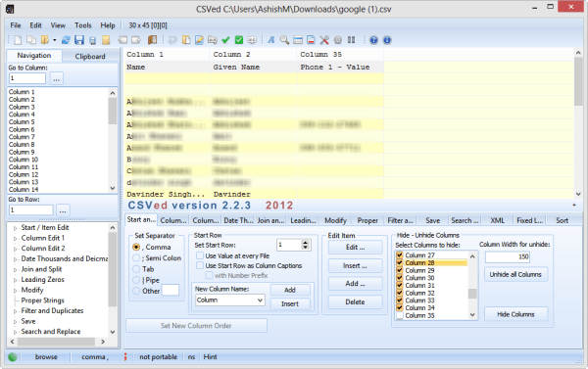The height and width of the screenshot is (369, 588).
Task: Click the Set Start Row spinner arrows
Action: click(305, 245)
